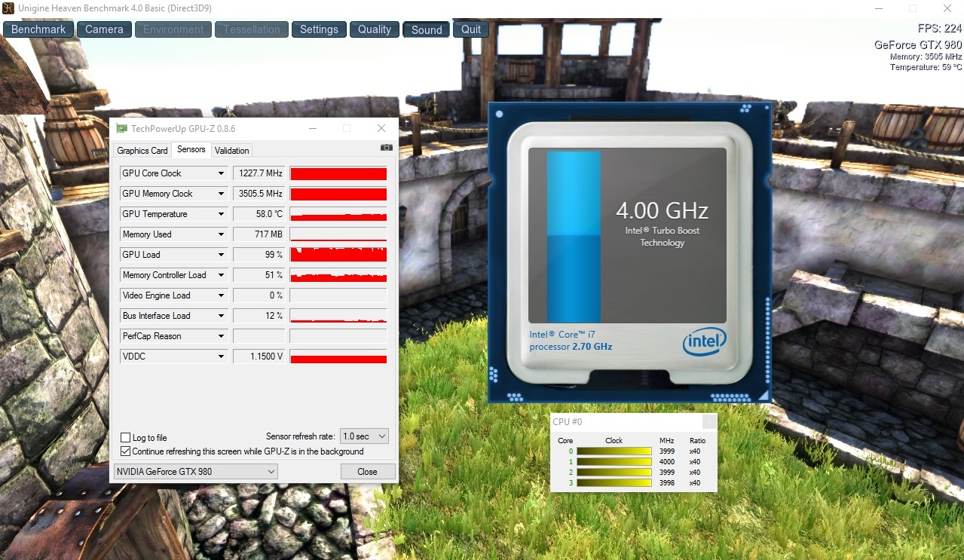
Task: Click the greyed-out Tessellation button
Action: tap(252, 29)
